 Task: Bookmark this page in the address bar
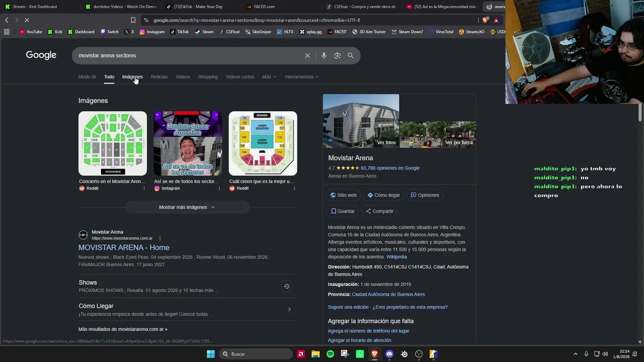[x=133, y=20]
